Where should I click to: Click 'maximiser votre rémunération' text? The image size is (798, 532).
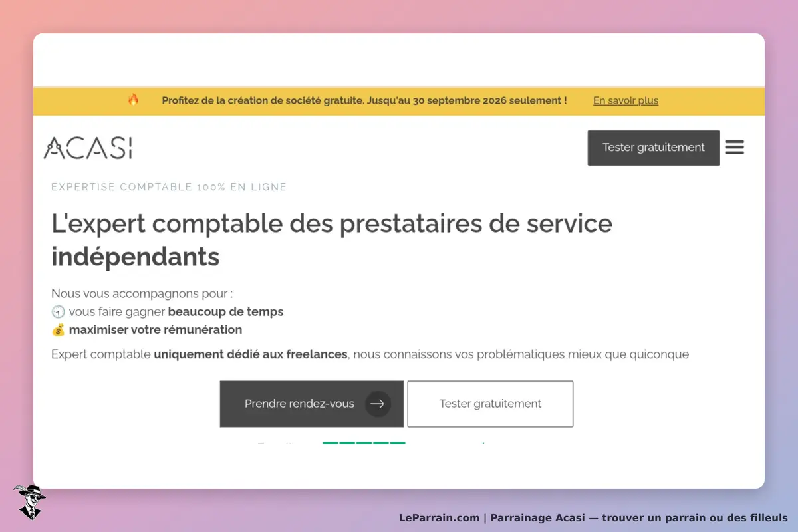click(156, 330)
